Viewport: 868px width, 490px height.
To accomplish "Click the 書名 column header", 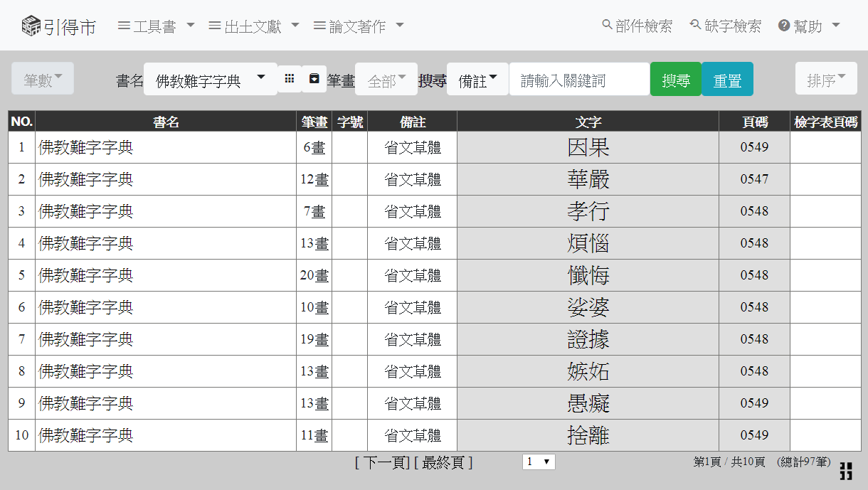I will 166,122.
